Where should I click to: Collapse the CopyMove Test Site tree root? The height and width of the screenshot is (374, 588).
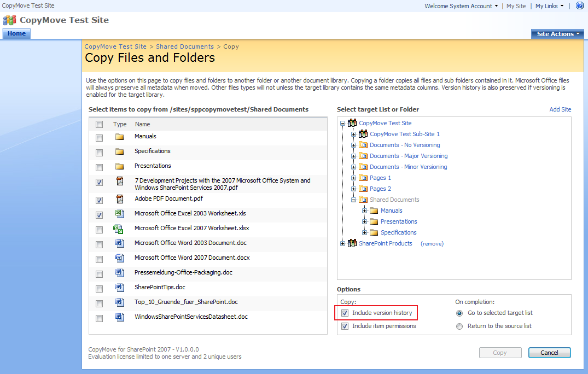tap(342, 123)
